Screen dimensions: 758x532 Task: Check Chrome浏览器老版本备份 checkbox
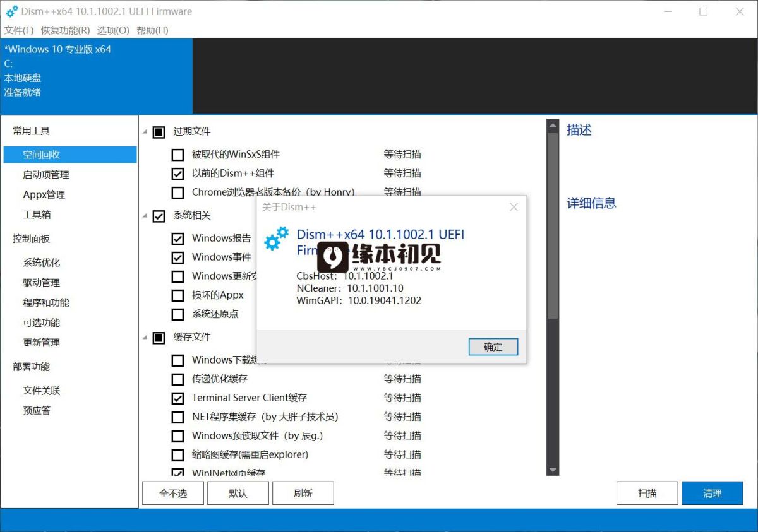pos(178,192)
